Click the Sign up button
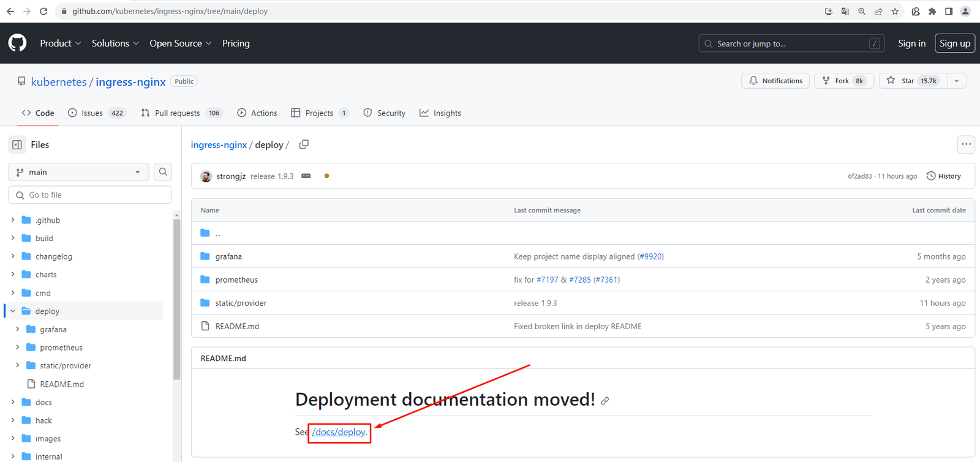Screen dimensions: 980x462 955,43
